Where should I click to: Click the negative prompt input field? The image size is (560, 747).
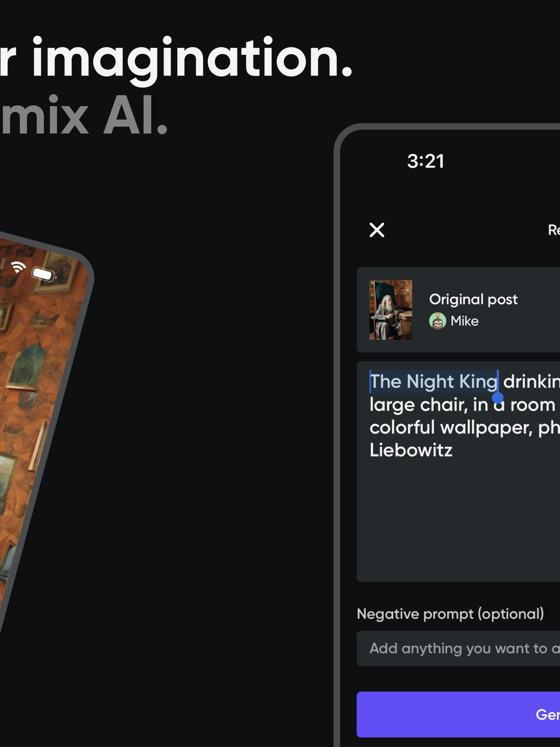point(458,648)
